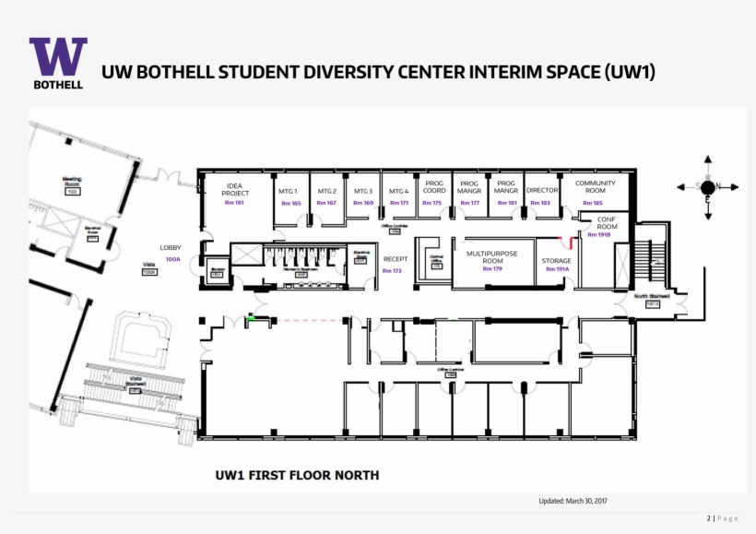Click the 'MTG 3' room label
This screenshot has height=534, width=756.
[x=363, y=191]
